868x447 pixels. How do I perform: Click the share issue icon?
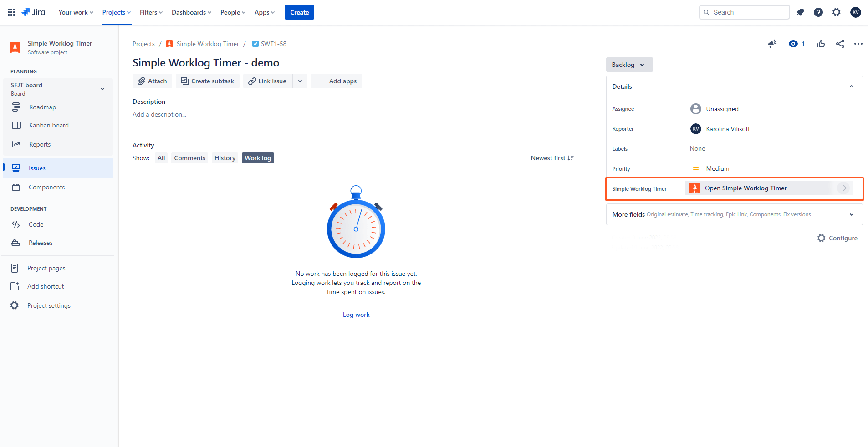(840, 44)
